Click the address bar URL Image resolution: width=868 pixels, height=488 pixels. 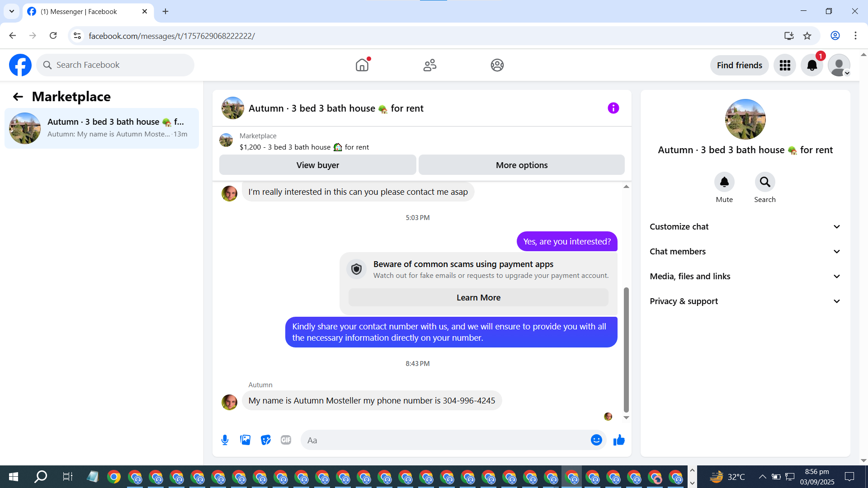(x=172, y=36)
